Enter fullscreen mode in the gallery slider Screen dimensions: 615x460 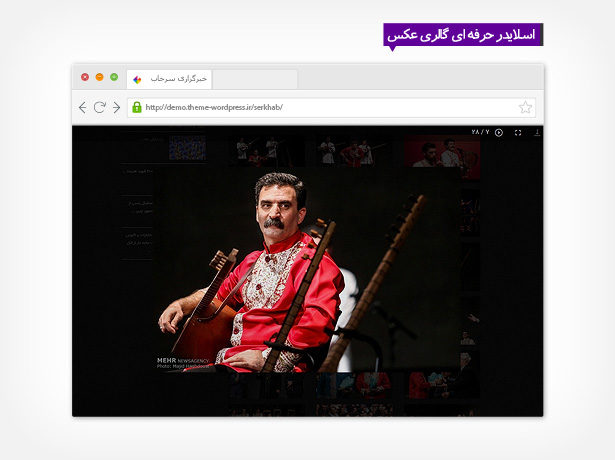point(518,132)
